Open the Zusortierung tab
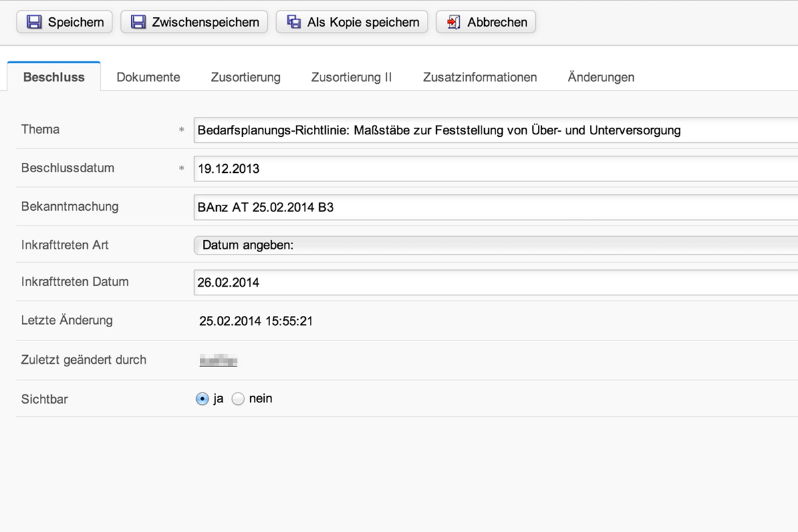 245,77
